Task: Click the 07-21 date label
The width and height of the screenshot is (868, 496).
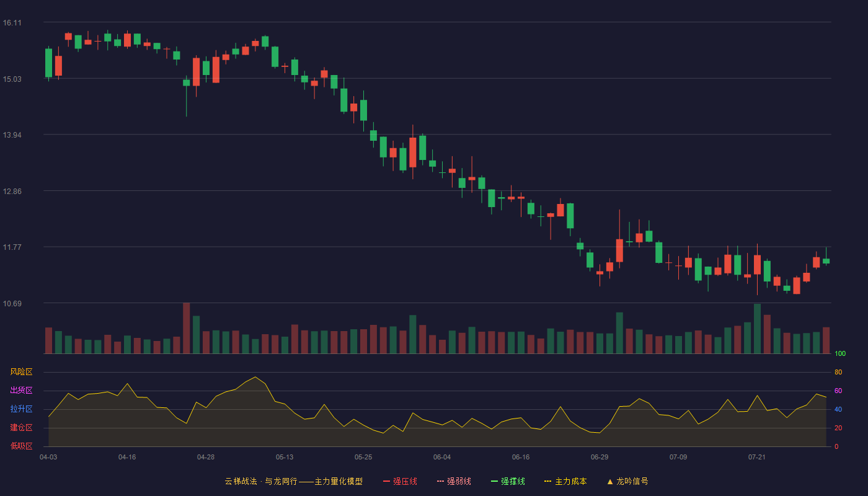Action: pyautogui.click(x=757, y=457)
